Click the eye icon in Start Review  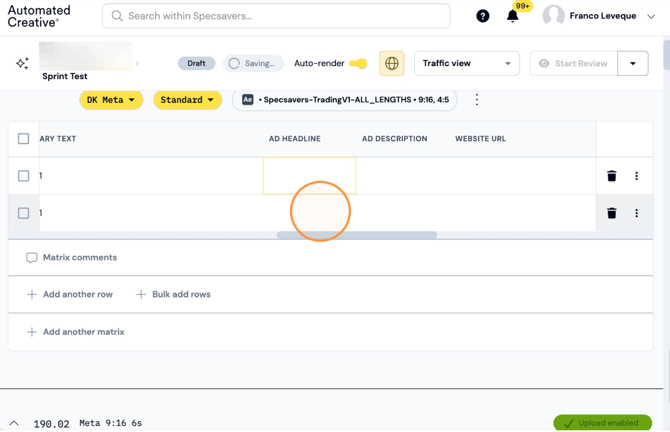tap(544, 63)
